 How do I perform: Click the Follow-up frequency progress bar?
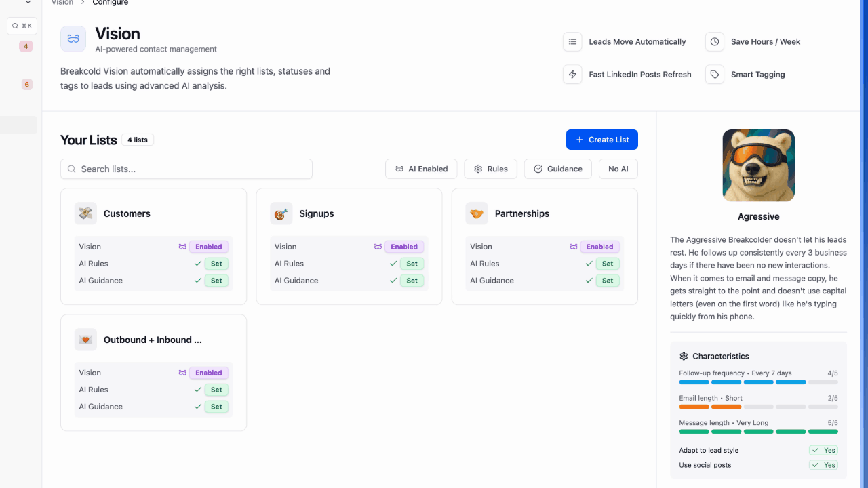(x=758, y=382)
